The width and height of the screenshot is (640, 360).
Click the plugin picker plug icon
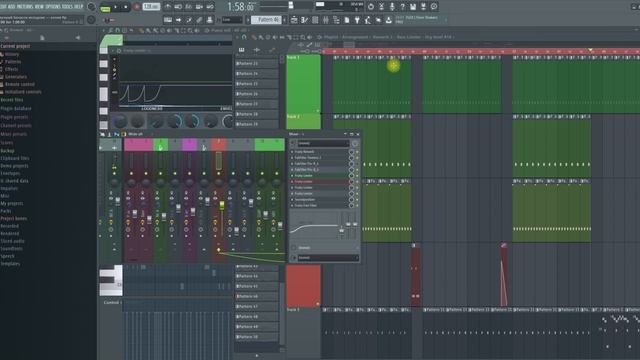click(357, 20)
